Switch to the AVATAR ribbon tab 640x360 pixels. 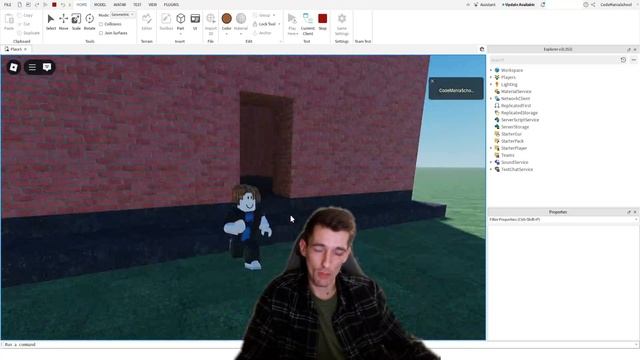[120, 4]
